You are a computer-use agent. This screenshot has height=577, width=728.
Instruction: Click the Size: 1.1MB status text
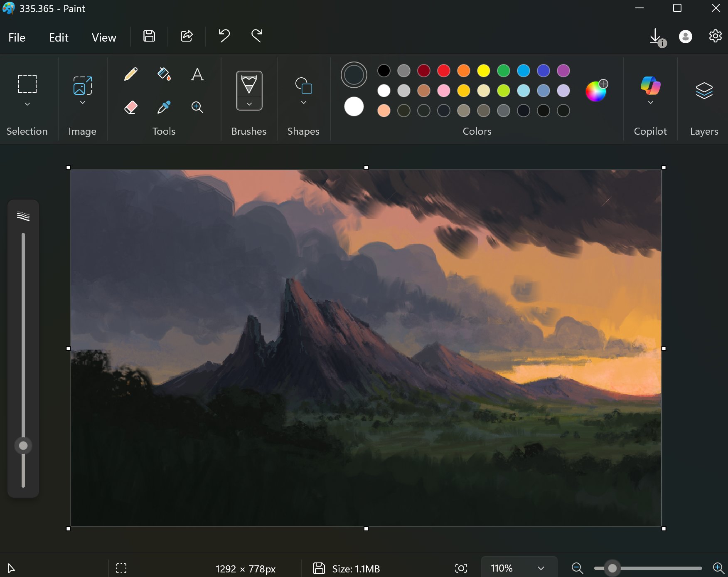click(356, 569)
